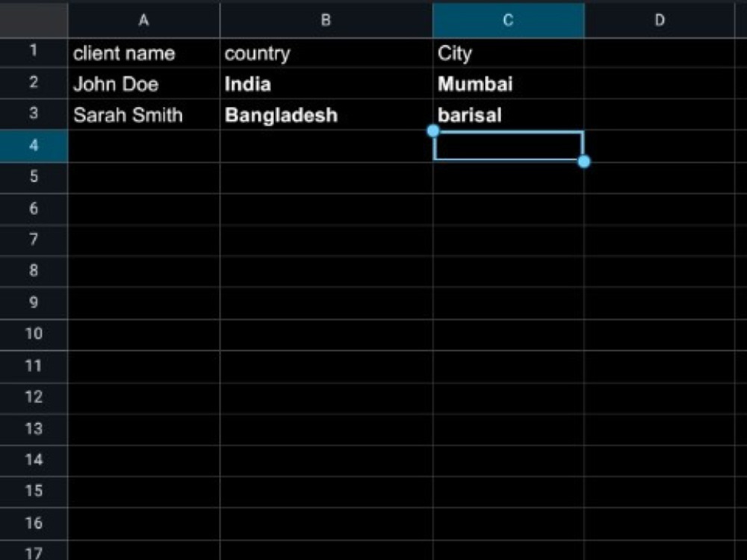Viewport: 747px width, 560px height.
Task: Select row 15 header
Action: coord(34,491)
